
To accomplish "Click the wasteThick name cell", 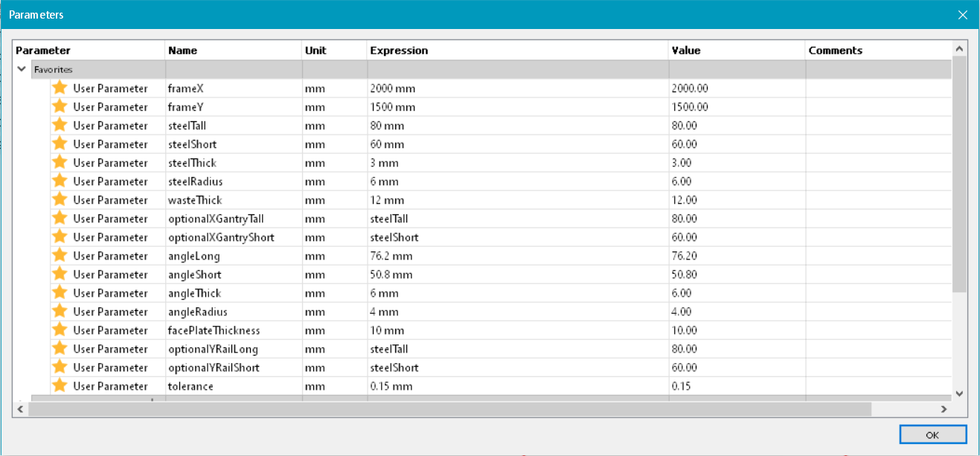I will pyautogui.click(x=233, y=199).
